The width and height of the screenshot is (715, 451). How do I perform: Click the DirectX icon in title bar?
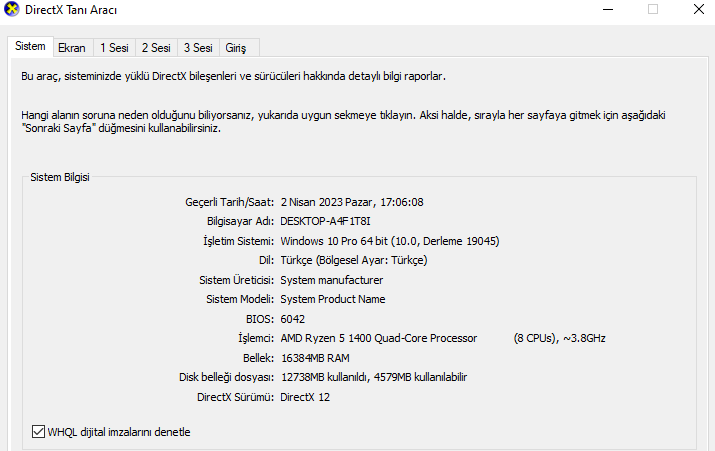[11, 11]
